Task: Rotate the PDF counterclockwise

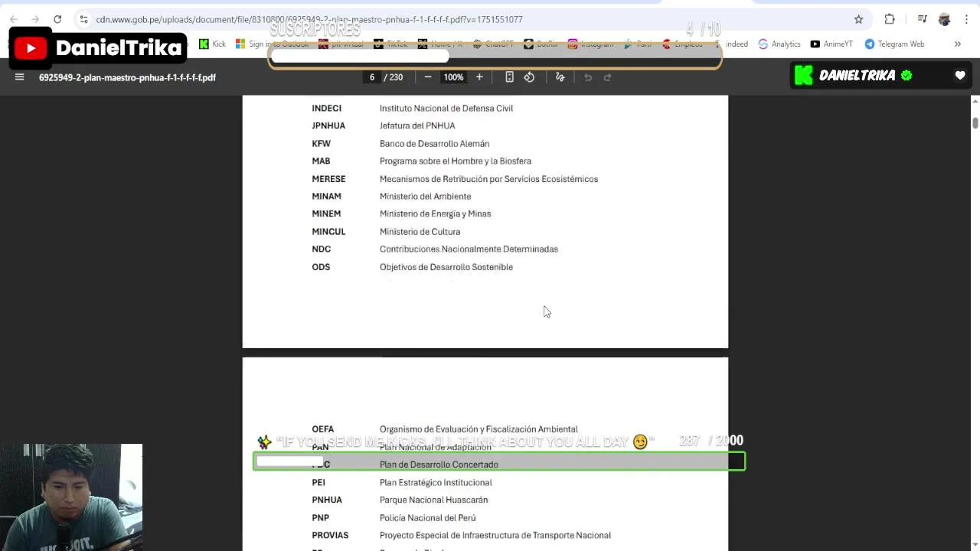Action: 529,77
